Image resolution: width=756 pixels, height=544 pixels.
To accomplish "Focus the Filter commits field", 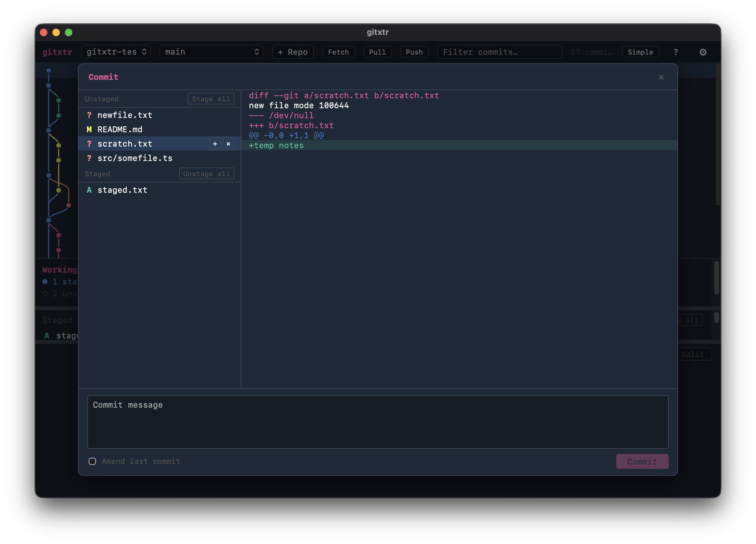I will tap(499, 52).
